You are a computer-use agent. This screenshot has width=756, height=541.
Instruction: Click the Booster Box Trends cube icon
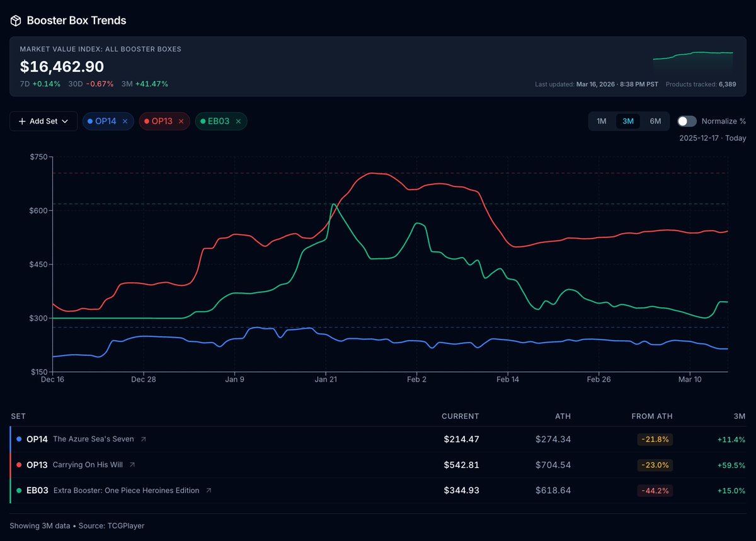click(x=16, y=21)
